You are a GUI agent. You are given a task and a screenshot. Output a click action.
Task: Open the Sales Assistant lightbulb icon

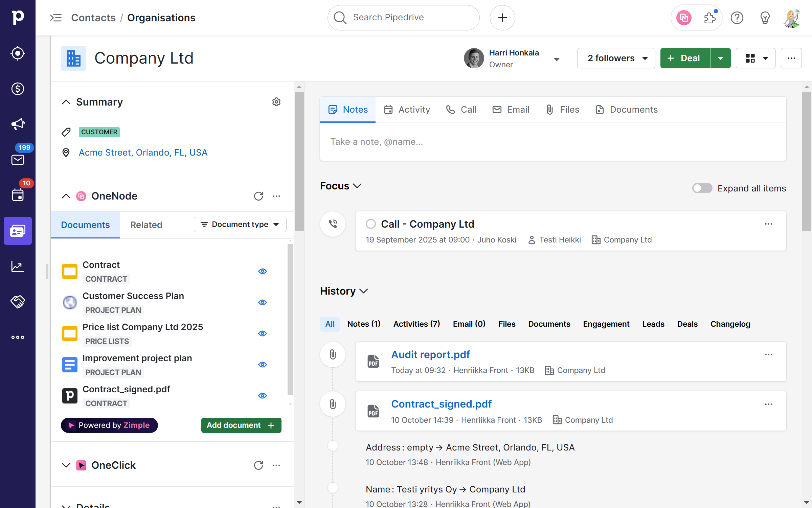click(x=765, y=18)
